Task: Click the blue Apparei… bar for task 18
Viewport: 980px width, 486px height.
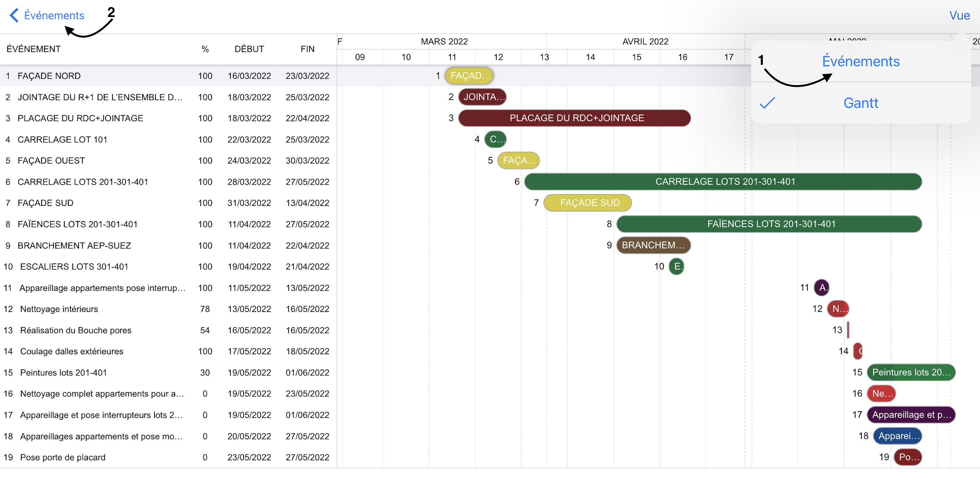Action: pos(897,436)
